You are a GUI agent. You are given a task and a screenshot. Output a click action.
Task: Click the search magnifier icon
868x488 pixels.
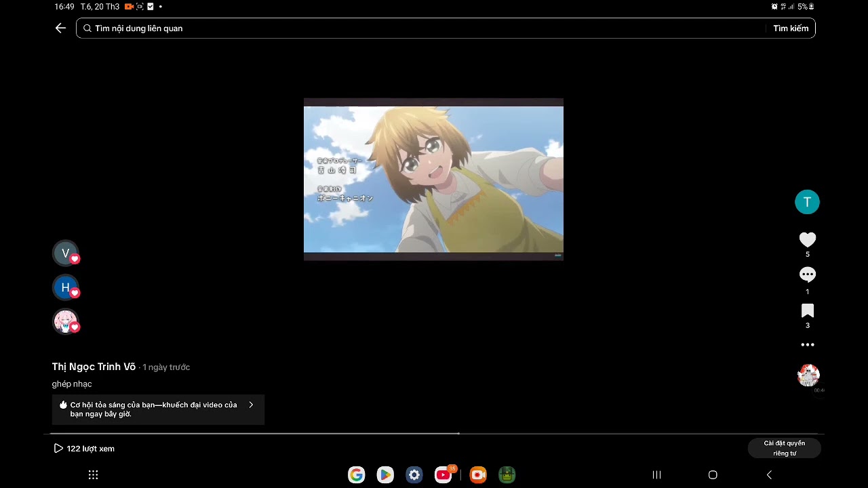point(87,28)
